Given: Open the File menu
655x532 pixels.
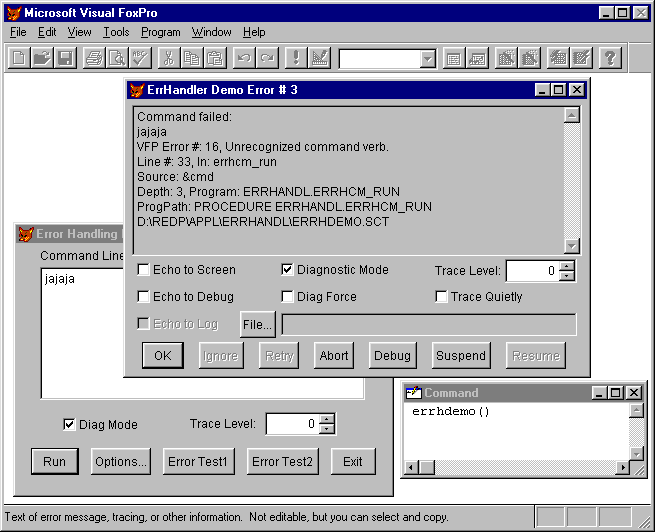Looking at the screenshot, I should (x=18, y=32).
